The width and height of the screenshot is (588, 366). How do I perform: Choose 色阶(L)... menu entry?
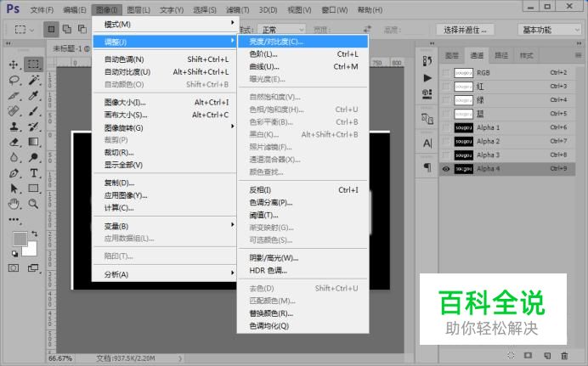click(x=303, y=54)
